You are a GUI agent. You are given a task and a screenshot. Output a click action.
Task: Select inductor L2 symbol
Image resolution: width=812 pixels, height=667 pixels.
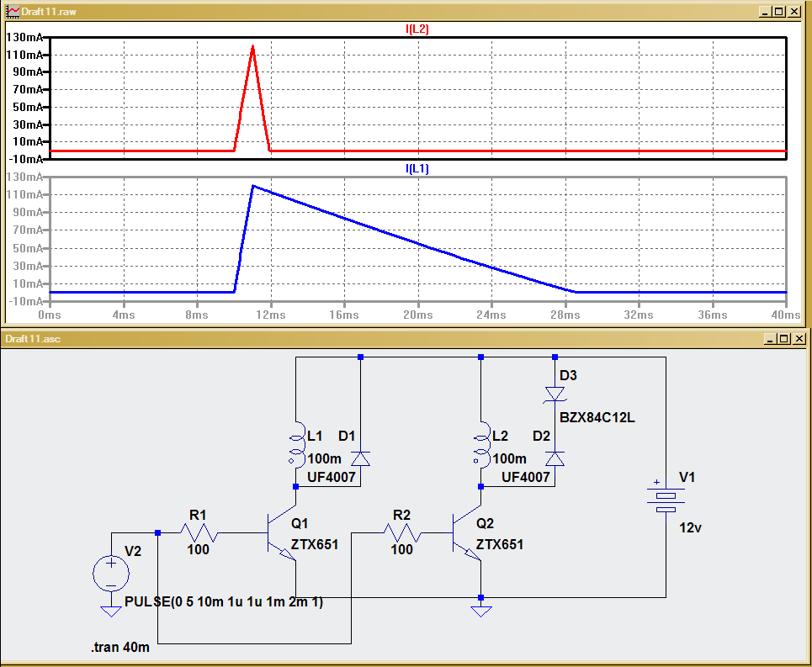point(481,444)
